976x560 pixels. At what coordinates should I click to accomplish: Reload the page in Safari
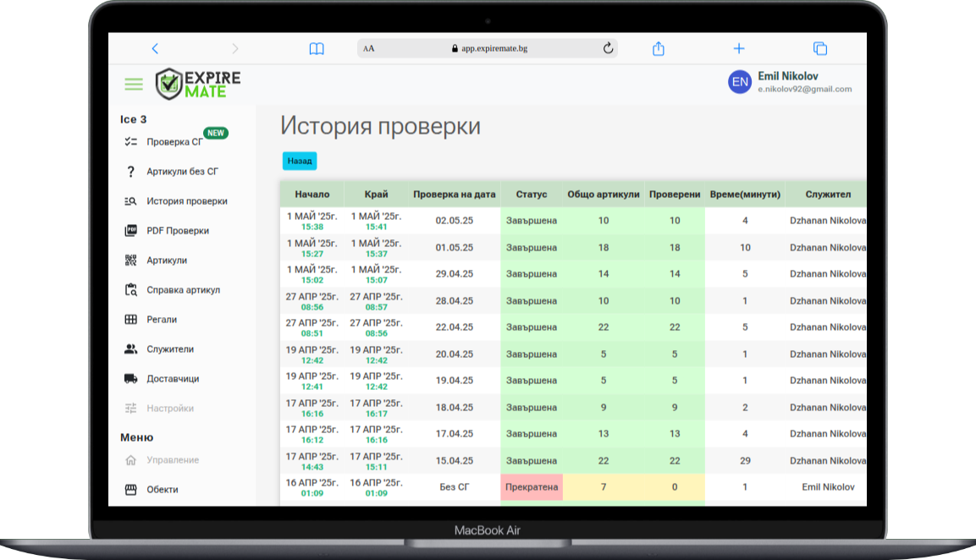pyautogui.click(x=608, y=49)
